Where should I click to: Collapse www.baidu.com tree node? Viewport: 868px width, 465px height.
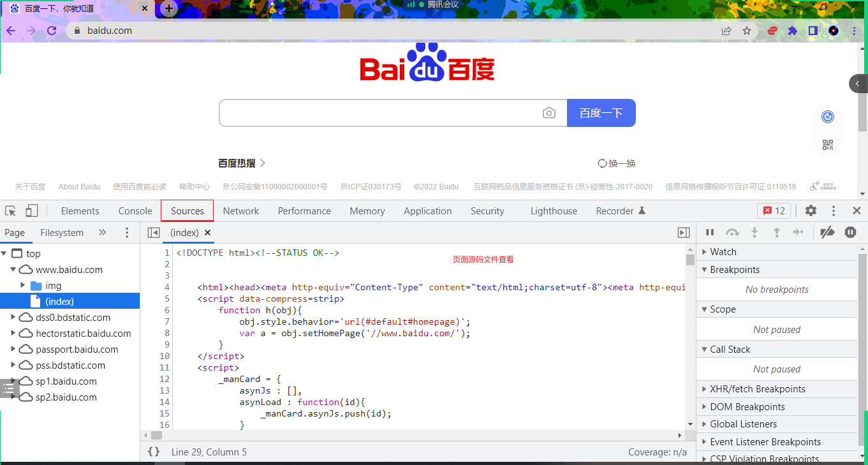tap(13, 269)
